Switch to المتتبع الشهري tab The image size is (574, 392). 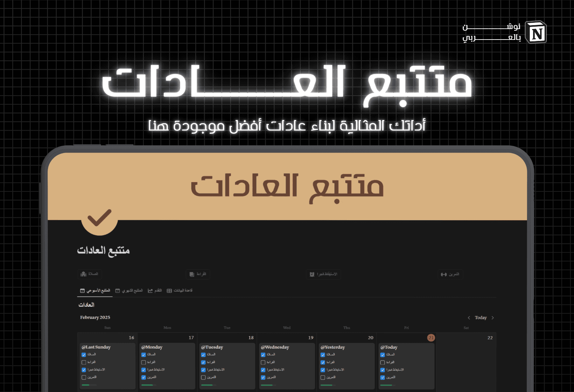coord(129,290)
